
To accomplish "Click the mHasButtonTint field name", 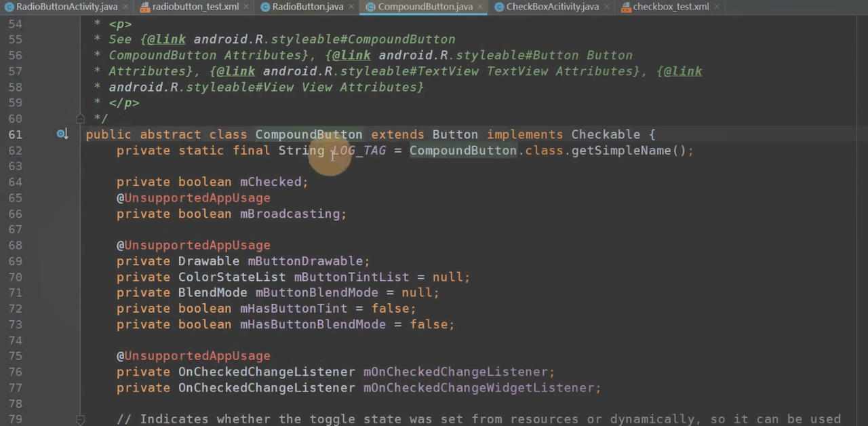I will click(293, 309).
